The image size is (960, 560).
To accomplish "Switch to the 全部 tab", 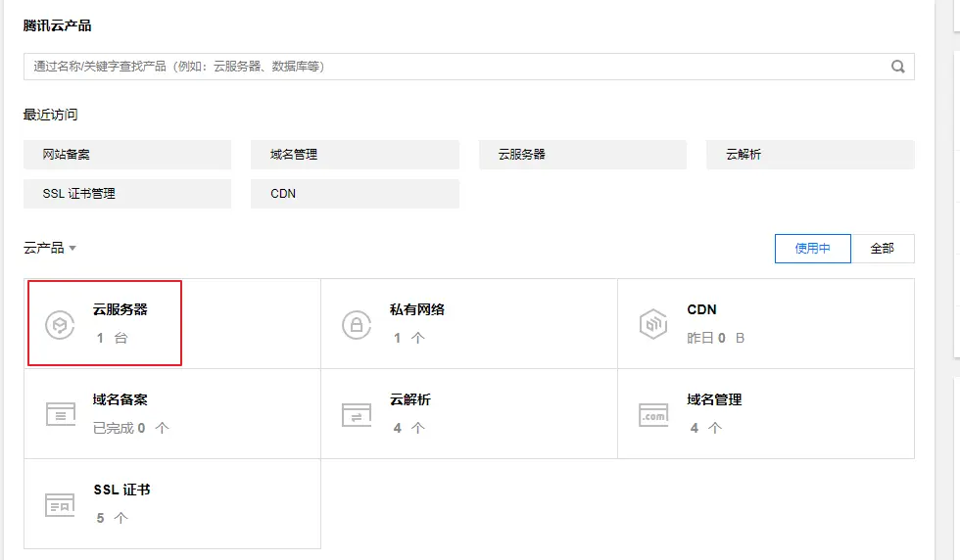I will click(x=883, y=249).
